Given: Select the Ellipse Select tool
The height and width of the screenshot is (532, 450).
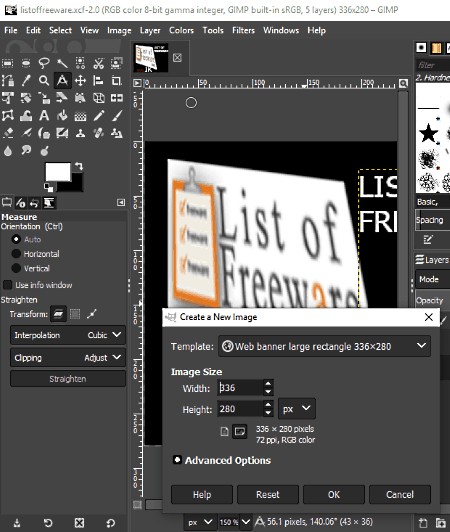Looking at the screenshot, I should [x=26, y=63].
